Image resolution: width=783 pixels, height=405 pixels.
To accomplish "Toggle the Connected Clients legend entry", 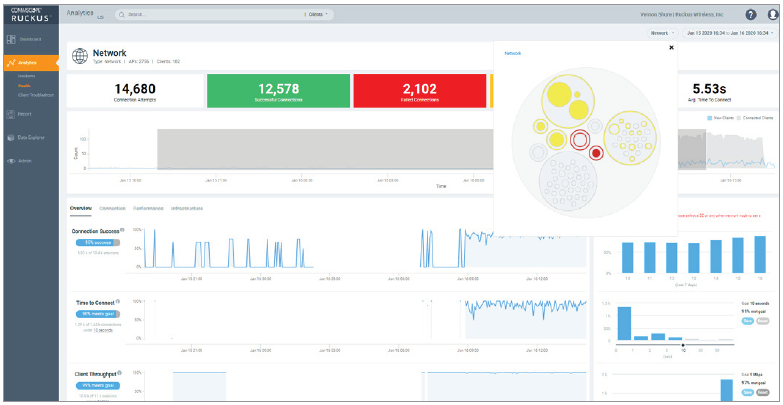I will point(756,118).
